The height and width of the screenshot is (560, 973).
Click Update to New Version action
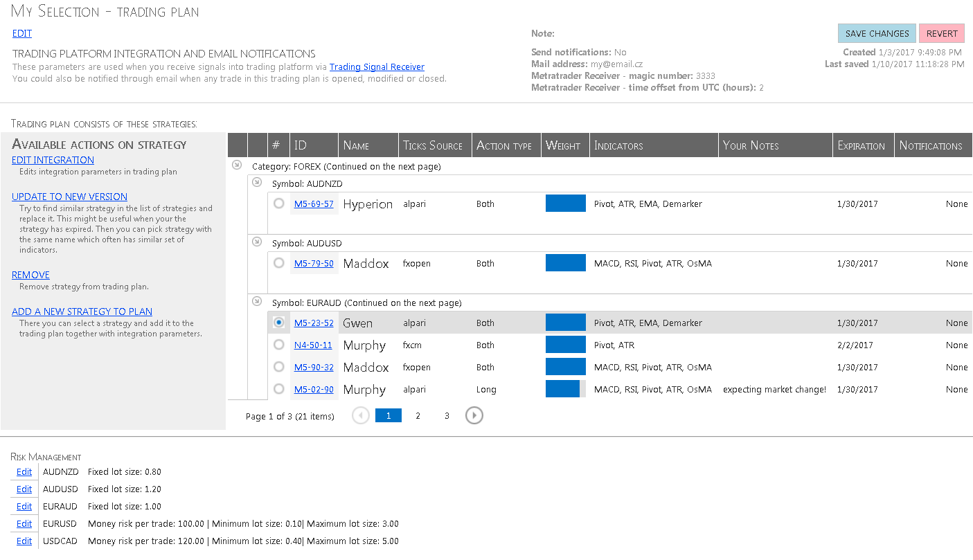coord(69,197)
